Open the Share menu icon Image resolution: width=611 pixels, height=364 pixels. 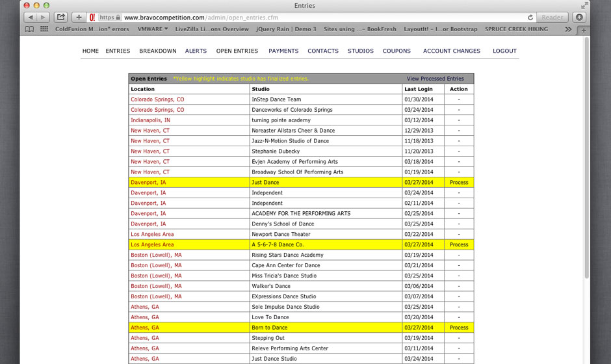[x=61, y=17]
